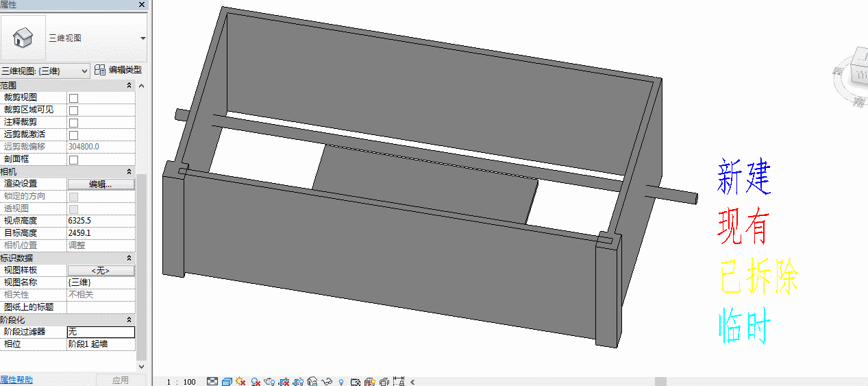This screenshot has width=868, height=386.
Task: Enable the 剖面框 checkbox
Action: coord(73,160)
